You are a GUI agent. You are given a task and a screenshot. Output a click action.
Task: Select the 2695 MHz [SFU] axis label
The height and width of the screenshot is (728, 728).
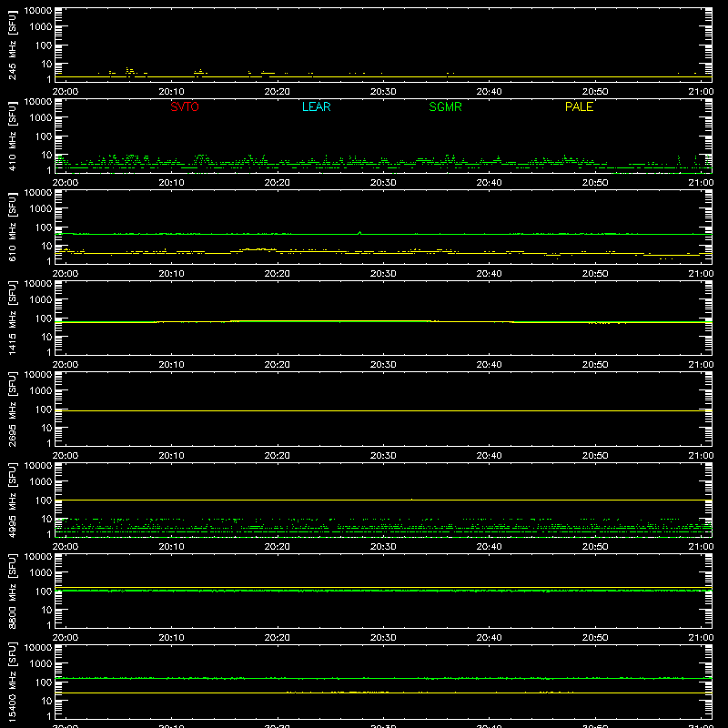[12, 409]
